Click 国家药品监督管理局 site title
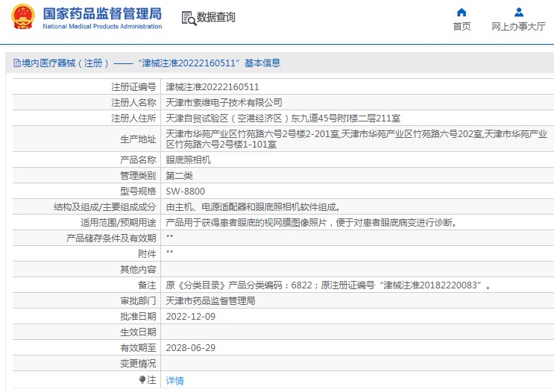The image size is (554, 392). (102, 13)
